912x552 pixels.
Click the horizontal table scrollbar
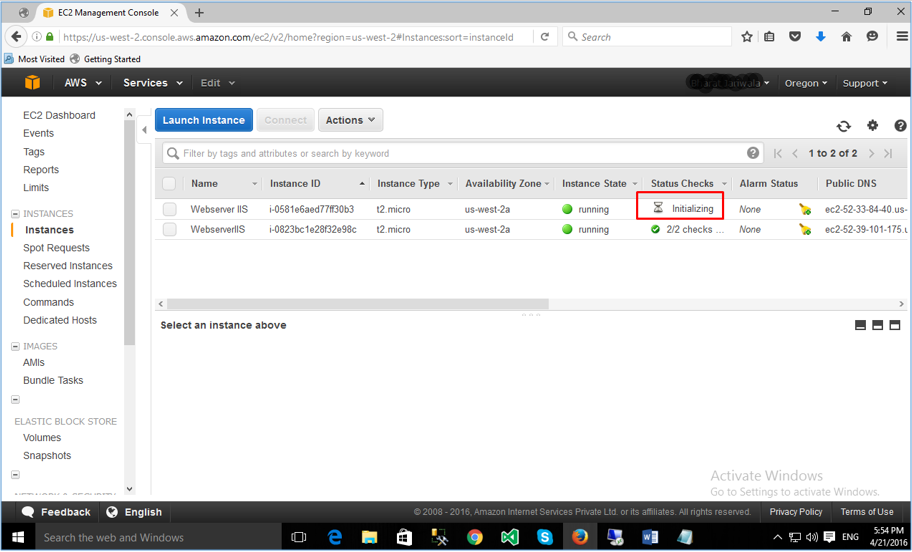click(357, 304)
